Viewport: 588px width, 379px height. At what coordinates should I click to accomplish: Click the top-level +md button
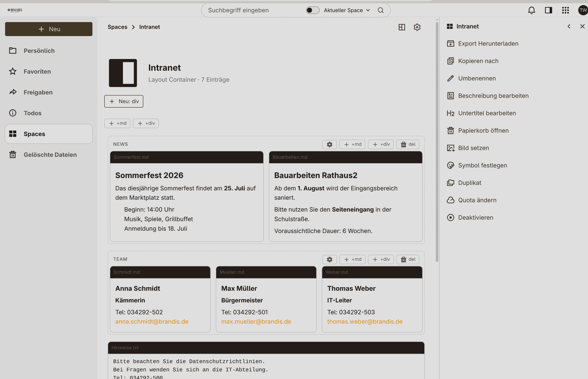pyautogui.click(x=117, y=123)
